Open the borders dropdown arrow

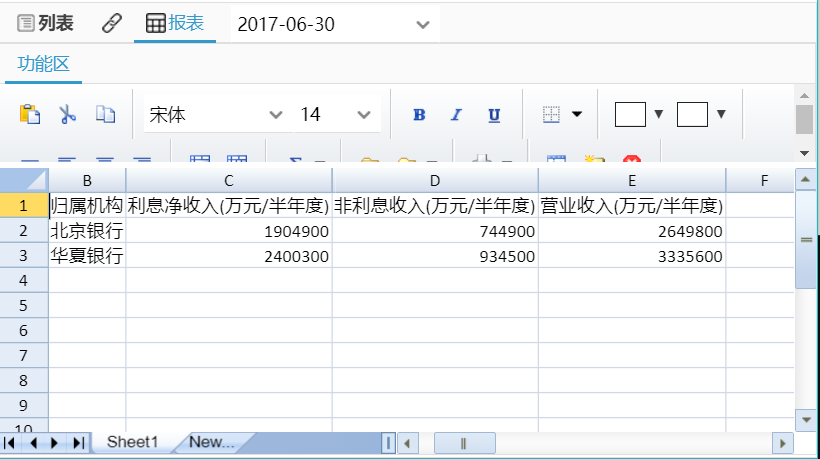pos(577,114)
